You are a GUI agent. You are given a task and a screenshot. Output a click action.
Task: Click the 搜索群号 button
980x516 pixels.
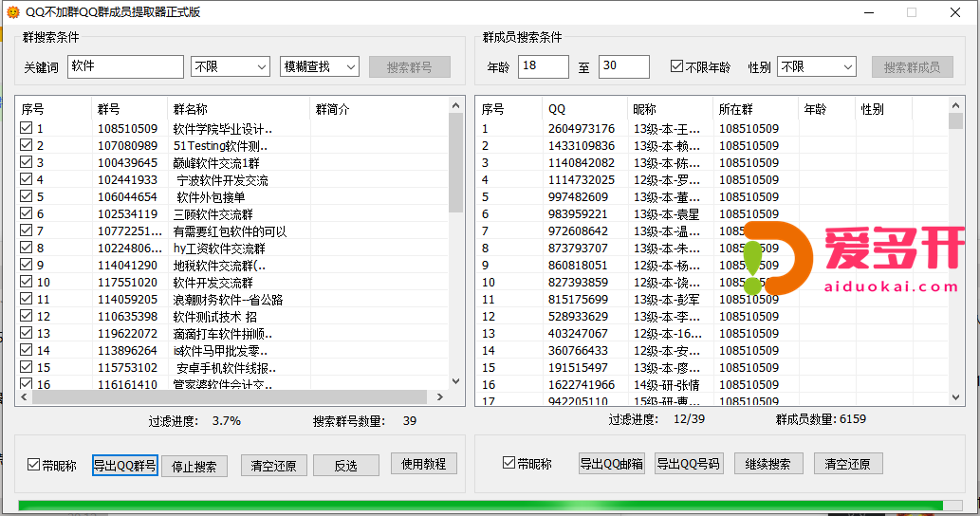click(410, 66)
